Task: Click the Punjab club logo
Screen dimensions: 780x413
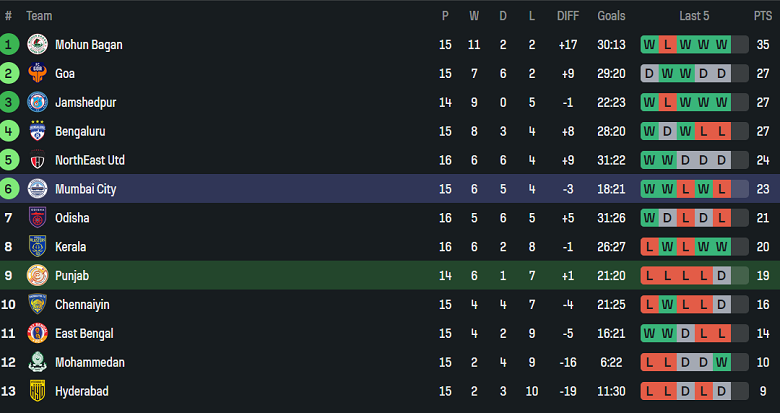Action: [x=37, y=276]
